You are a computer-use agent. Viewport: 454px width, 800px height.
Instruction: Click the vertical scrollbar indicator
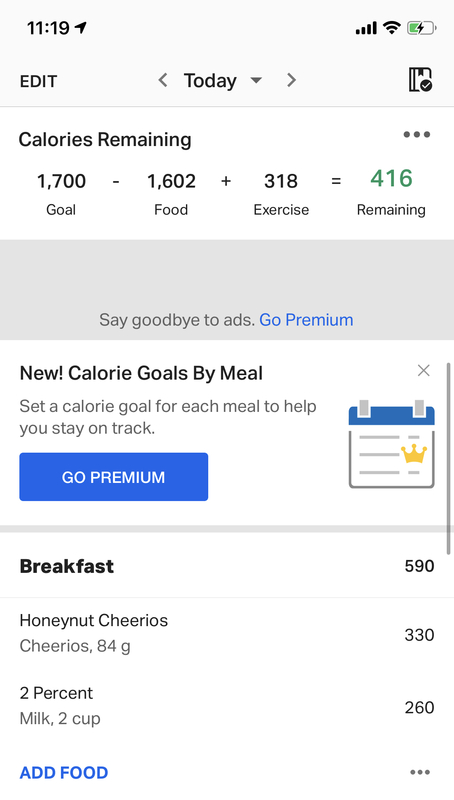pyautogui.click(x=448, y=459)
